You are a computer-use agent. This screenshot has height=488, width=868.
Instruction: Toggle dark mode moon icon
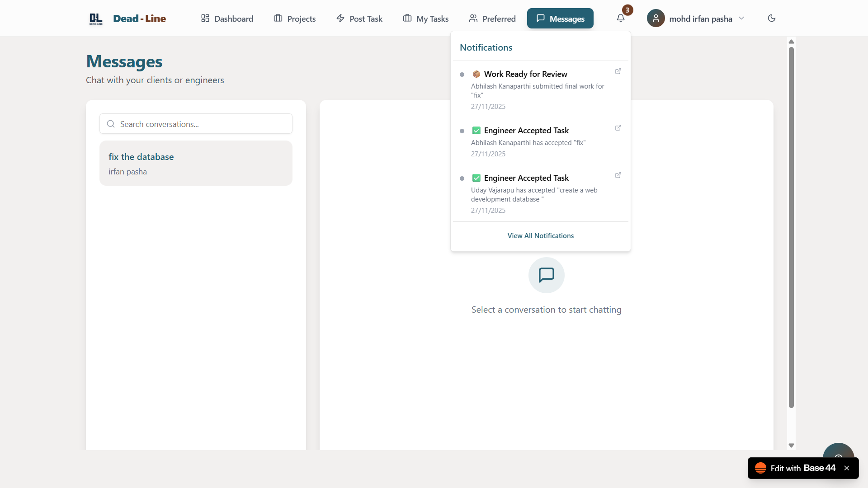772,19
